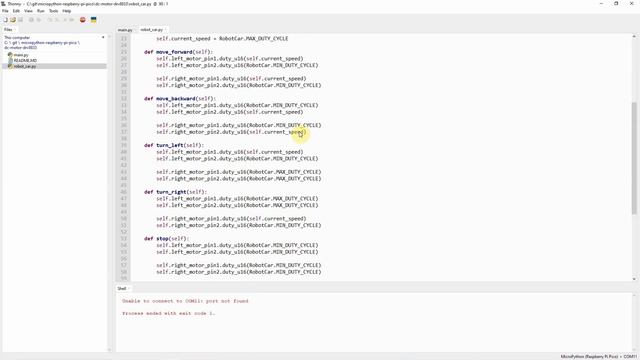Click the red Stop/Restart backend icon
Image resolution: width=640 pixels, height=360 pixels.
point(82,20)
